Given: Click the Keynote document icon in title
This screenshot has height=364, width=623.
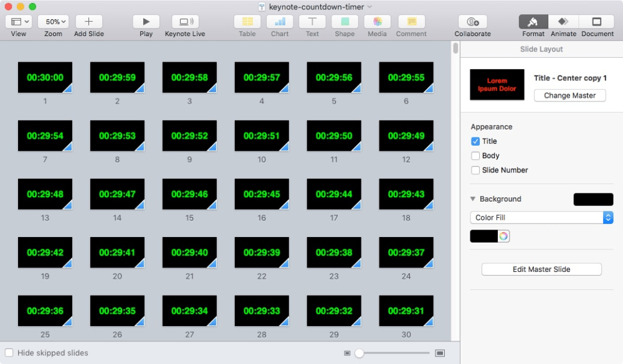Looking at the screenshot, I should point(262,7).
